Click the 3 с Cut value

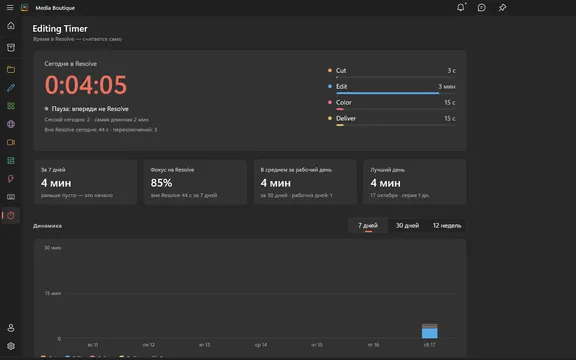[x=451, y=70]
